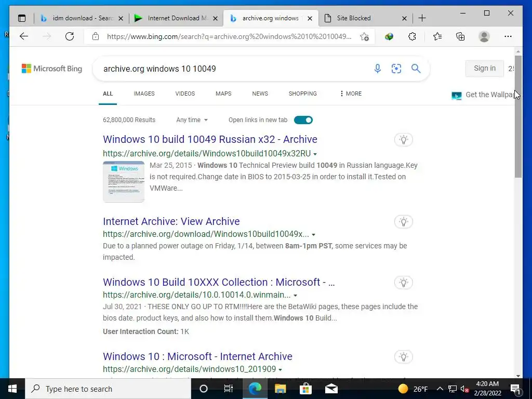
Task: Open Windows 10 : Microsoft - Internet Archive link
Action: [x=197, y=356]
